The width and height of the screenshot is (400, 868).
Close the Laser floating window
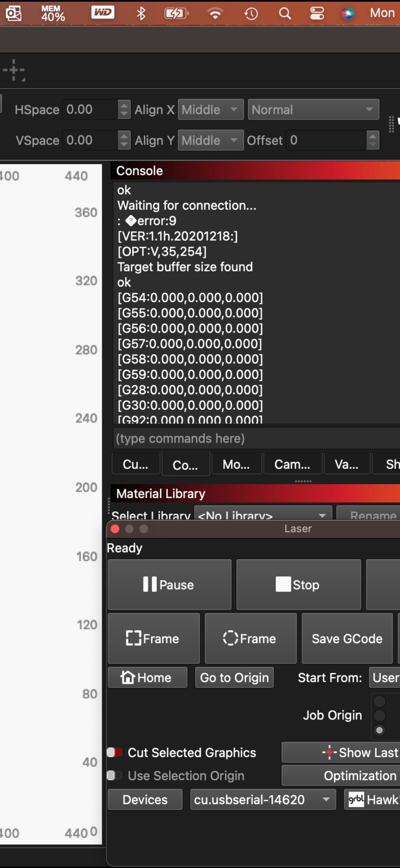point(115,529)
